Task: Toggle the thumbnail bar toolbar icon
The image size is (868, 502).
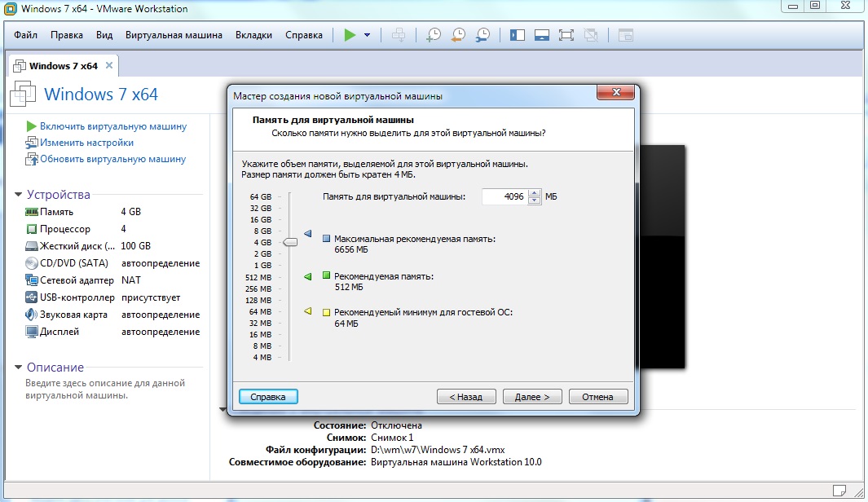Action: coord(542,35)
